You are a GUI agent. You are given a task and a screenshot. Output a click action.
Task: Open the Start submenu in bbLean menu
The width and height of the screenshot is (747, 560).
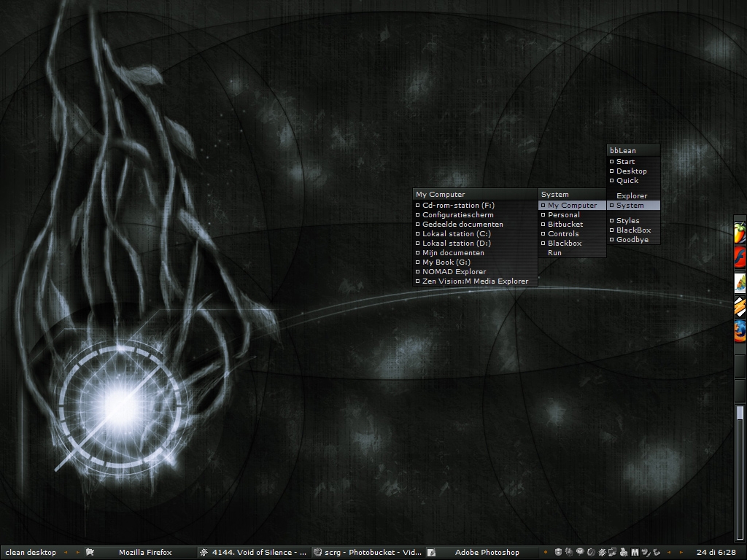tap(634, 161)
